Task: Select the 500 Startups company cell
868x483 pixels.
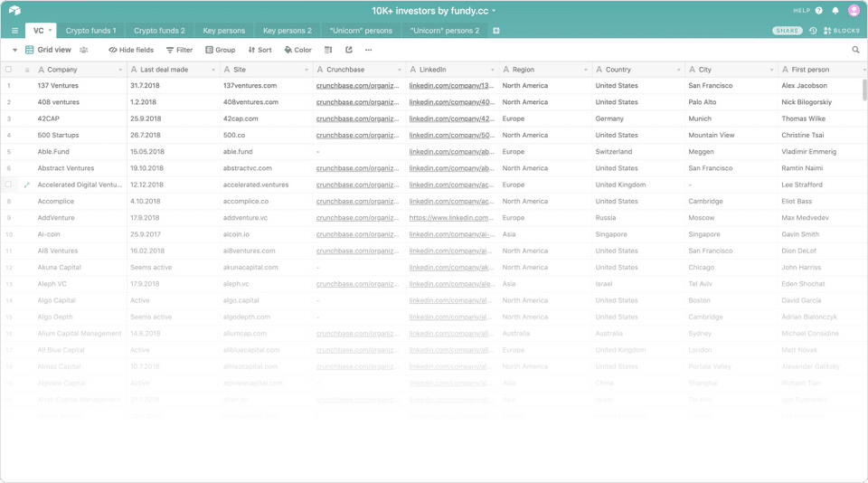Action: [x=72, y=135]
